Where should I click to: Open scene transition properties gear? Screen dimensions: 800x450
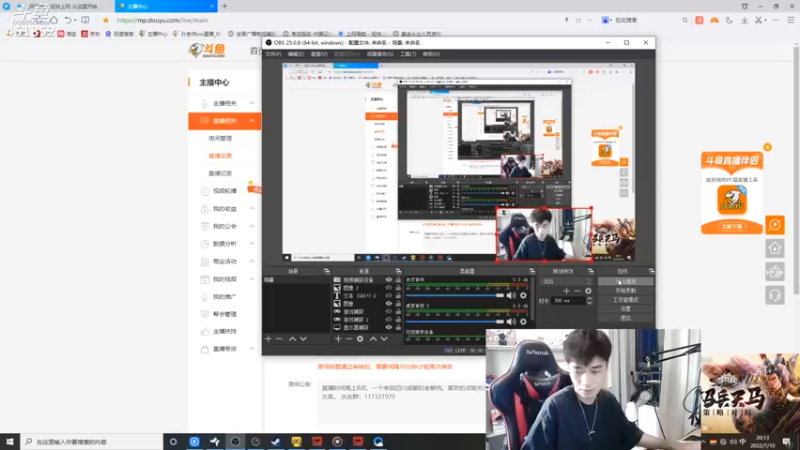click(x=588, y=291)
